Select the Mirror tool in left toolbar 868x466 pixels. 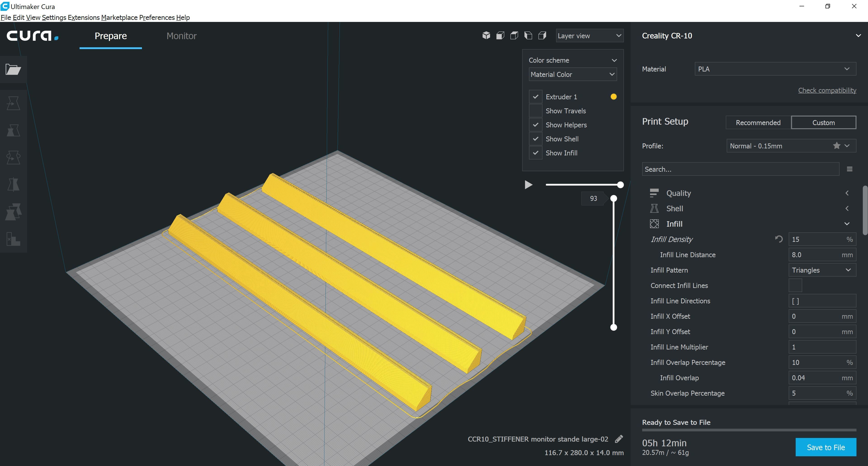click(x=13, y=184)
